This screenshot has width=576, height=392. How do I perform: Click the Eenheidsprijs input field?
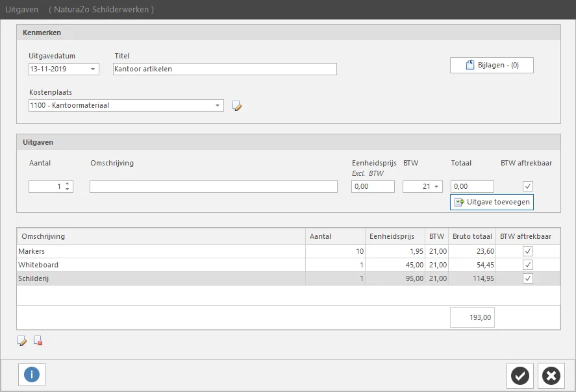click(x=373, y=186)
